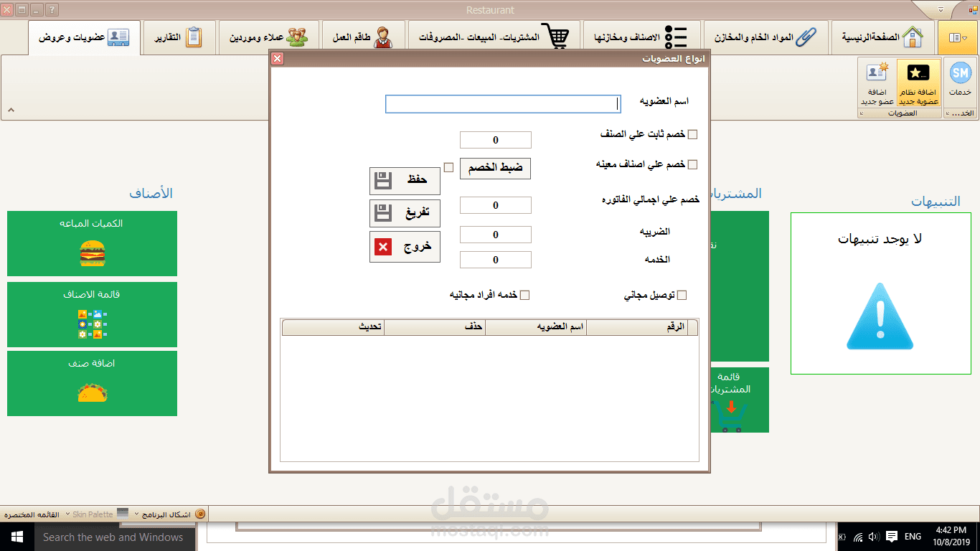Click the اسم العضويه column header

pyautogui.click(x=536, y=327)
